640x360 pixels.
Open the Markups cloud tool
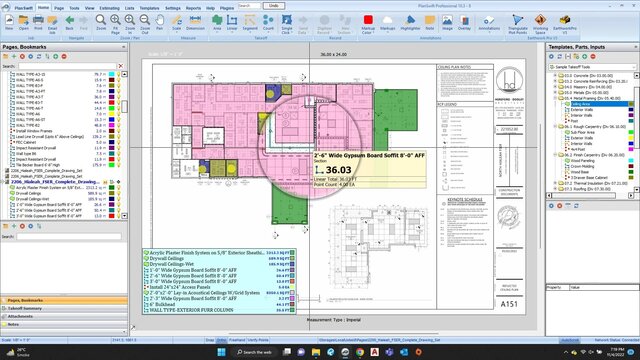387,23
